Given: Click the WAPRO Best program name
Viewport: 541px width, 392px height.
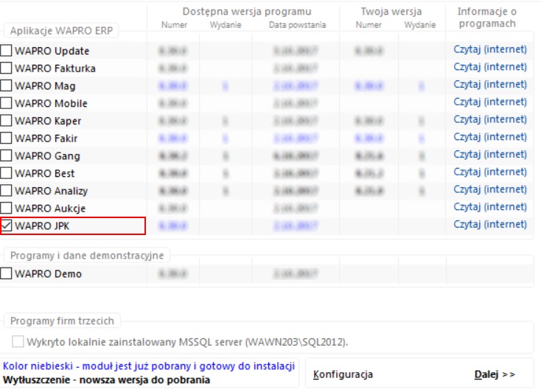Looking at the screenshot, I should 44,173.
